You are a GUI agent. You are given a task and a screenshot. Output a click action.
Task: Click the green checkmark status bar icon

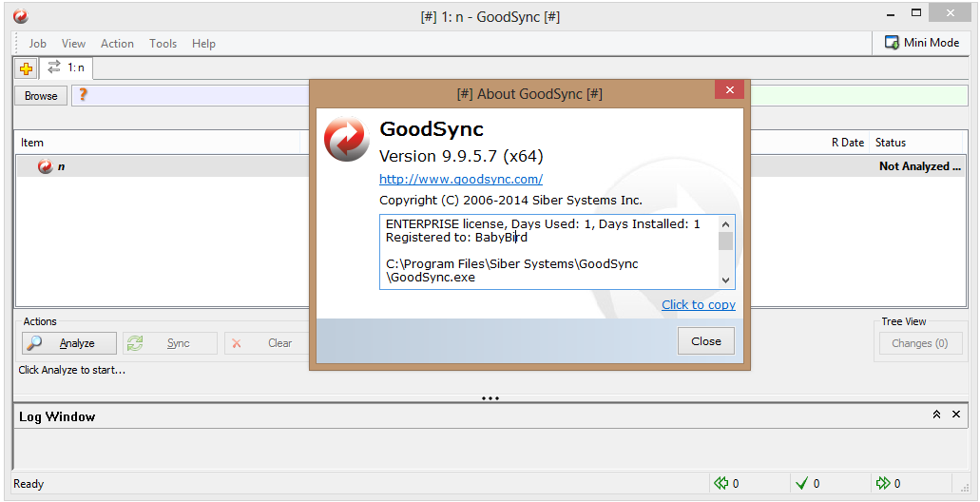click(801, 483)
